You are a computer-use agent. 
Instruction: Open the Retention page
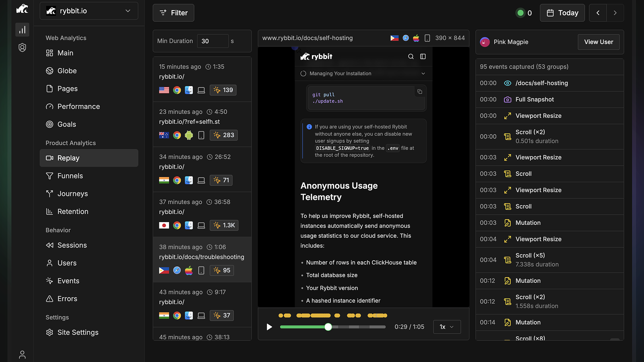coord(89,212)
